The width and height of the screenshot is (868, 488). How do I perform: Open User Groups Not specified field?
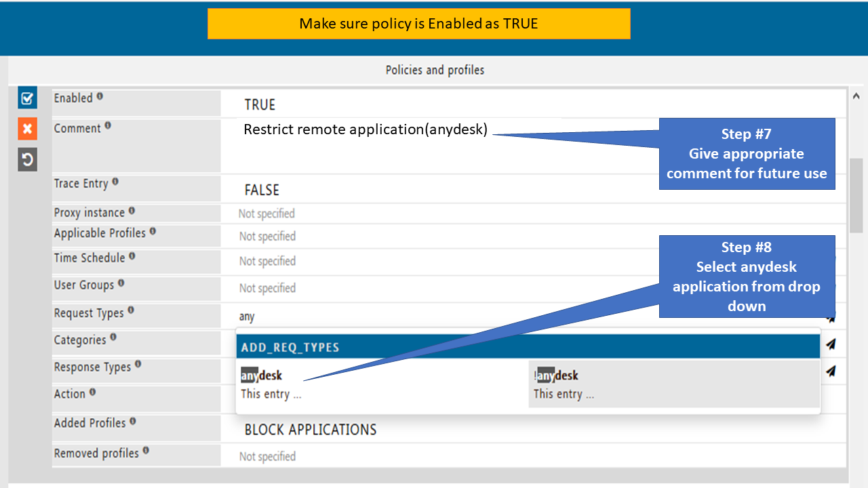point(267,288)
